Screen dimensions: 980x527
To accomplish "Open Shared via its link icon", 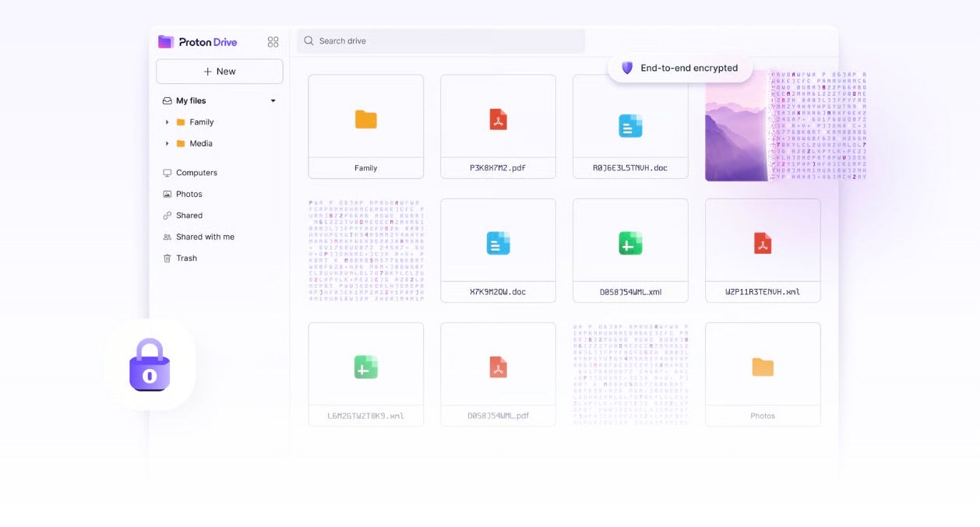I will coord(167,216).
